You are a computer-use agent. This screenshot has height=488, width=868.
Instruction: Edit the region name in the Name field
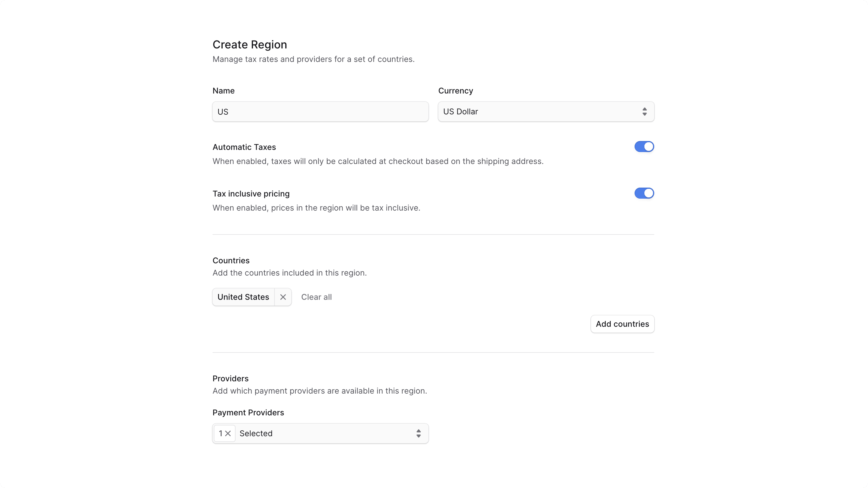pyautogui.click(x=320, y=112)
